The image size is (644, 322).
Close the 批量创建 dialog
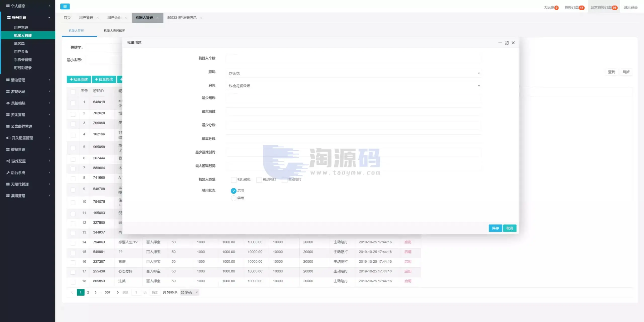click(x=513, y=43)
